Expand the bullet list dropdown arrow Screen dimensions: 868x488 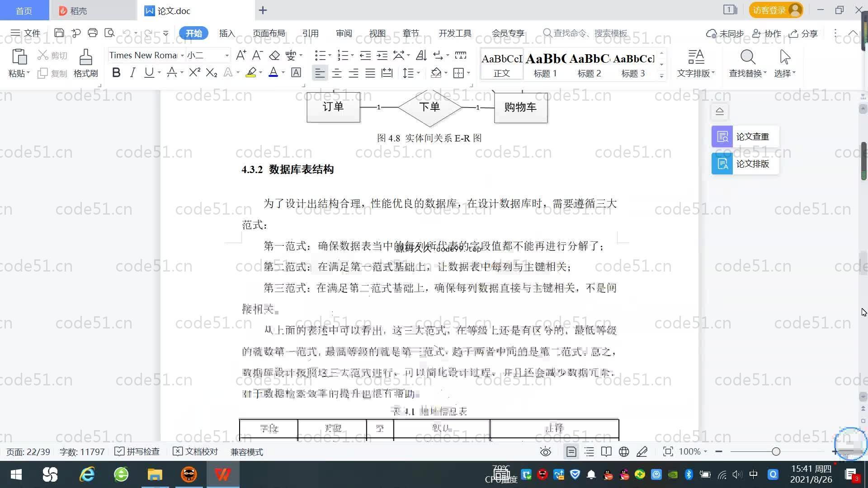[330, 56]
